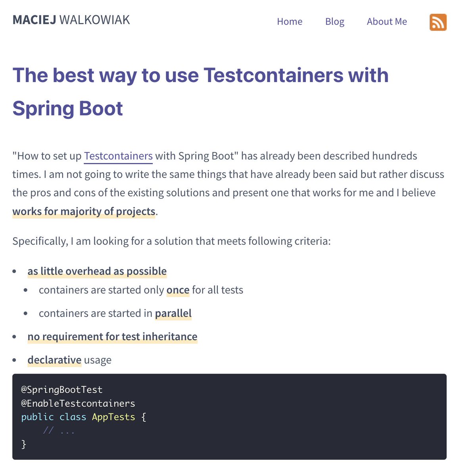Open the Blog navigation item
Viewport: 459px width, 476px height.
tap(334, 22)
